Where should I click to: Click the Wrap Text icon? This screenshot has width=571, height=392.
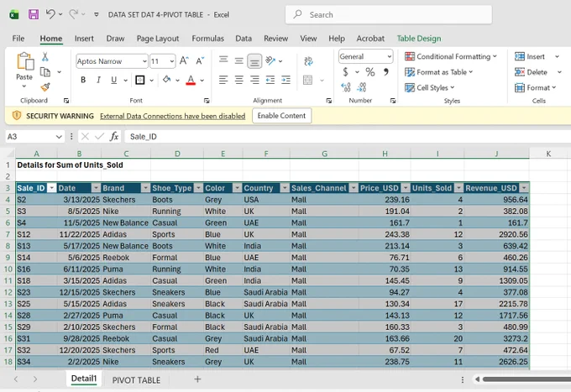308,60
